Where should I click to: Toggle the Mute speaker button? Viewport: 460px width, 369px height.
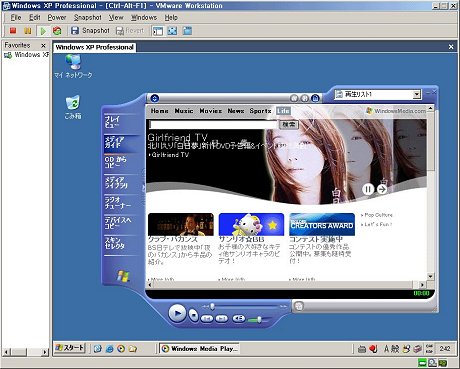click(x=239, y=318)
